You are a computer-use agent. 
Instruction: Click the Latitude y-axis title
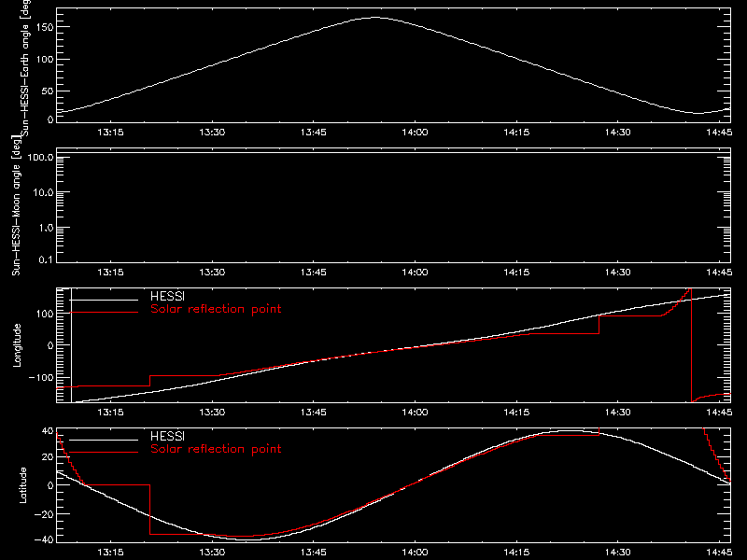point(22,485)
